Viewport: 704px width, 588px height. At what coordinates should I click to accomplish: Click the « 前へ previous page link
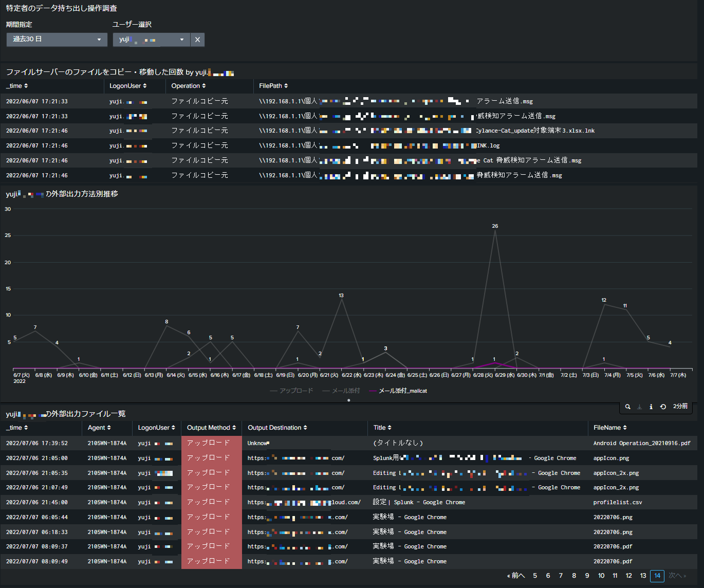point(516,576)
